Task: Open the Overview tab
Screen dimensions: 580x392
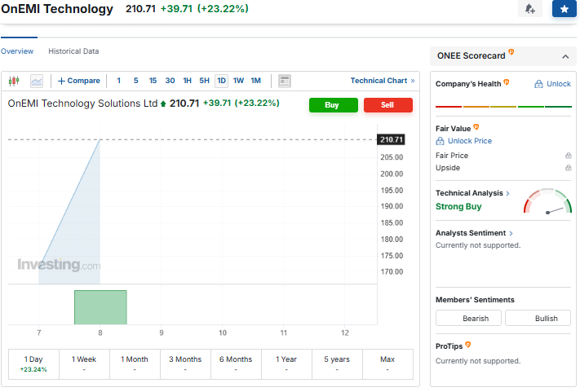Action: 17,51
